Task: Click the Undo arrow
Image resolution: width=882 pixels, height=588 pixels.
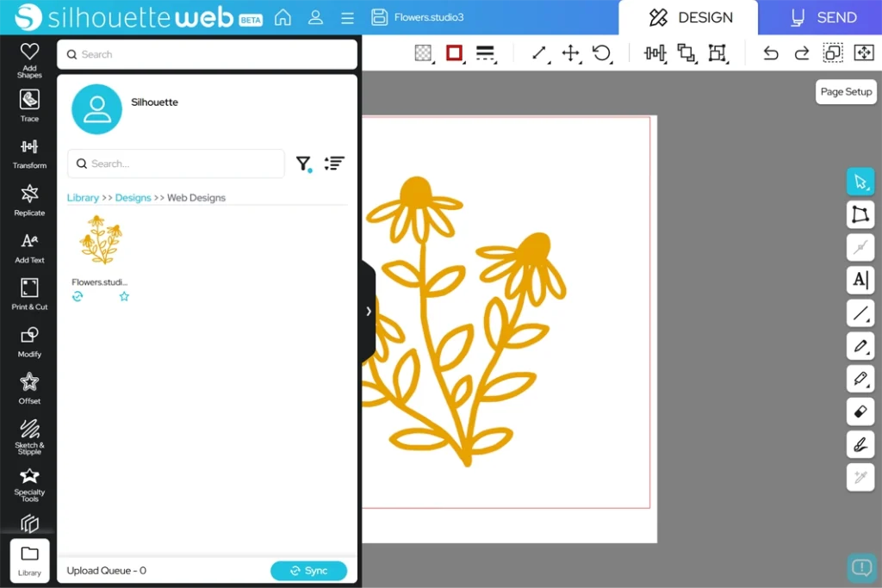Action: (x=770, y=53)
